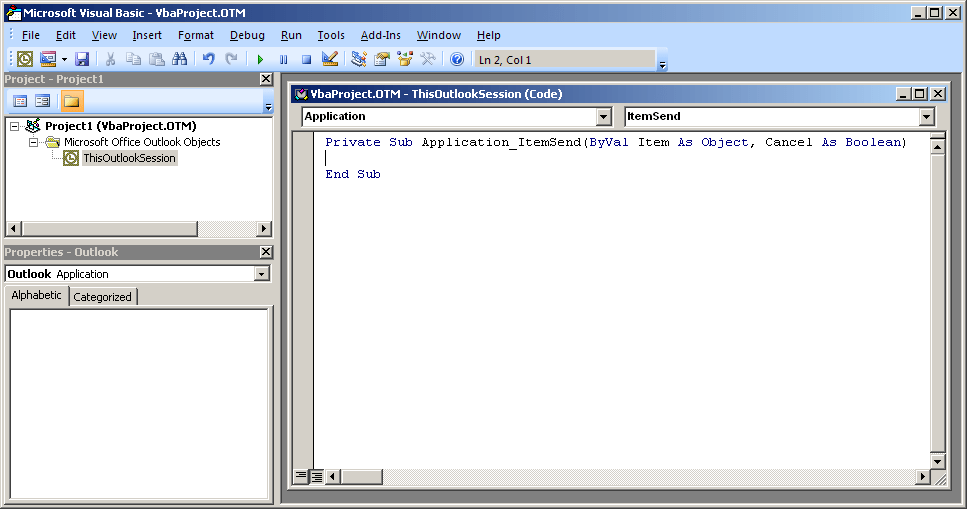Screen dimensions: 967x509
Task: Open the Edit menu
Action: (x=65, y=35)
